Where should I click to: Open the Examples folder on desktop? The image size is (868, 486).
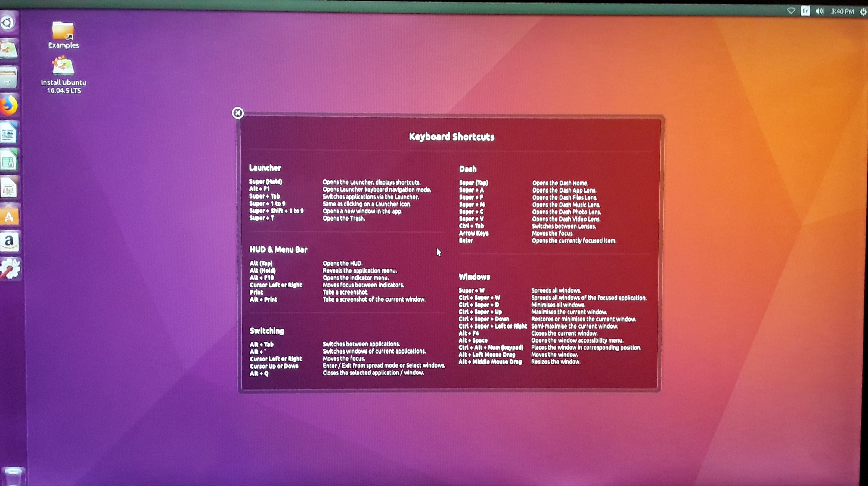(63, 35)
